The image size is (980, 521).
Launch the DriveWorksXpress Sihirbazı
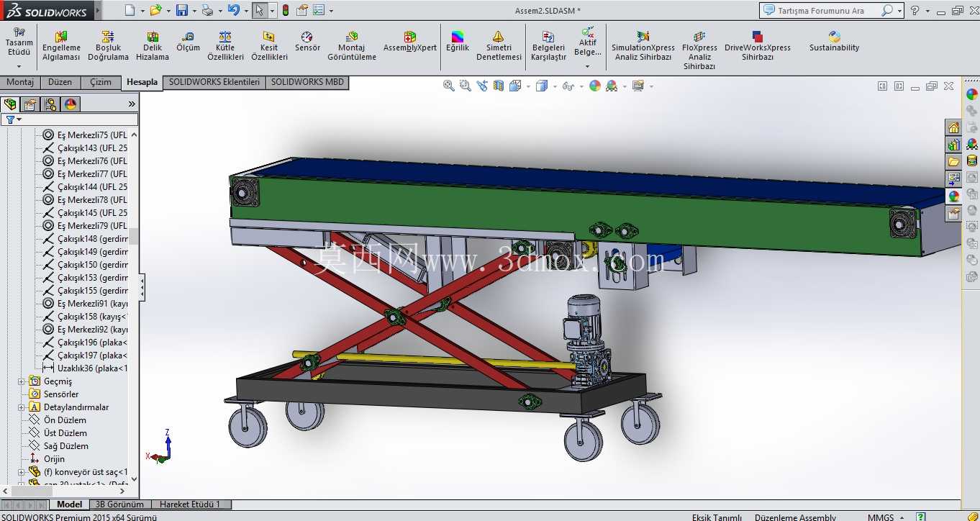click(x=758, y=45)
